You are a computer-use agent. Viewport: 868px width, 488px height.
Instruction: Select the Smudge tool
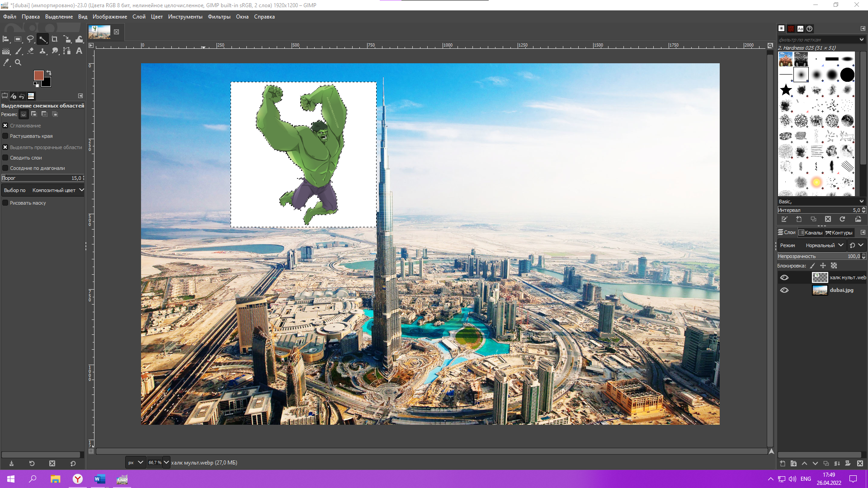[x=55, y=51]
